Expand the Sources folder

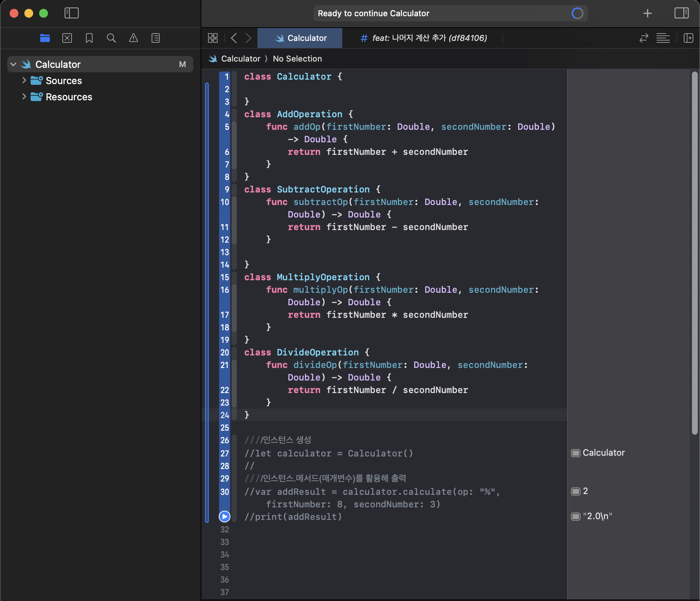(24, 80)
